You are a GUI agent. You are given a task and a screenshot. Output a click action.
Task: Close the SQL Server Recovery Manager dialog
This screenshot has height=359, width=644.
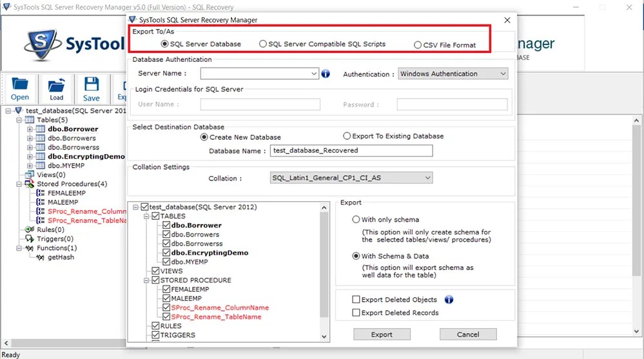507,20
